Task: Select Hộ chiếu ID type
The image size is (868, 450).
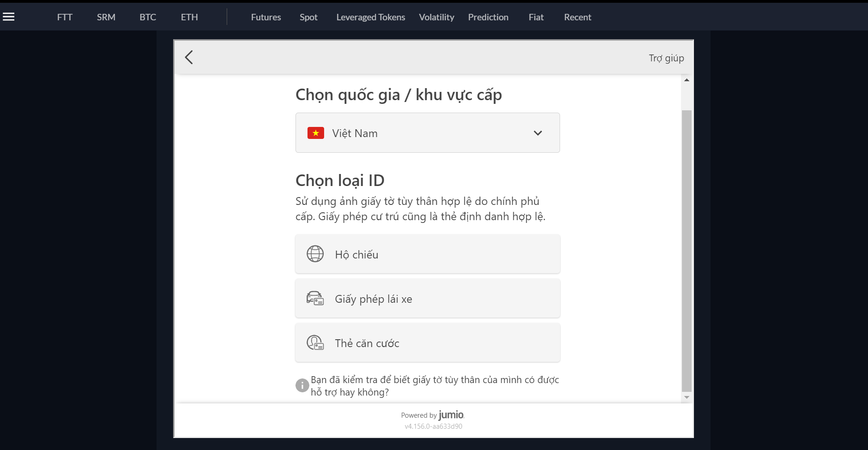Action: [x=427, y=254]
